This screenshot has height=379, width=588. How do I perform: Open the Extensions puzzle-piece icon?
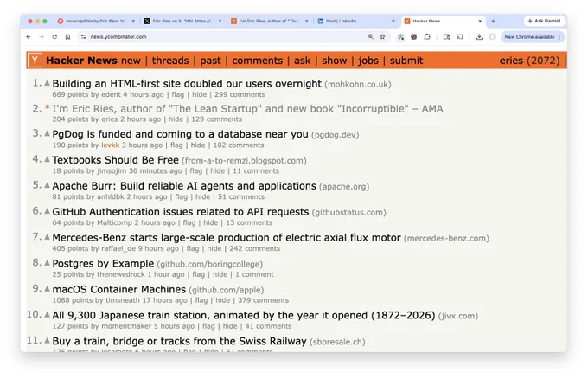tap(427, 36)
